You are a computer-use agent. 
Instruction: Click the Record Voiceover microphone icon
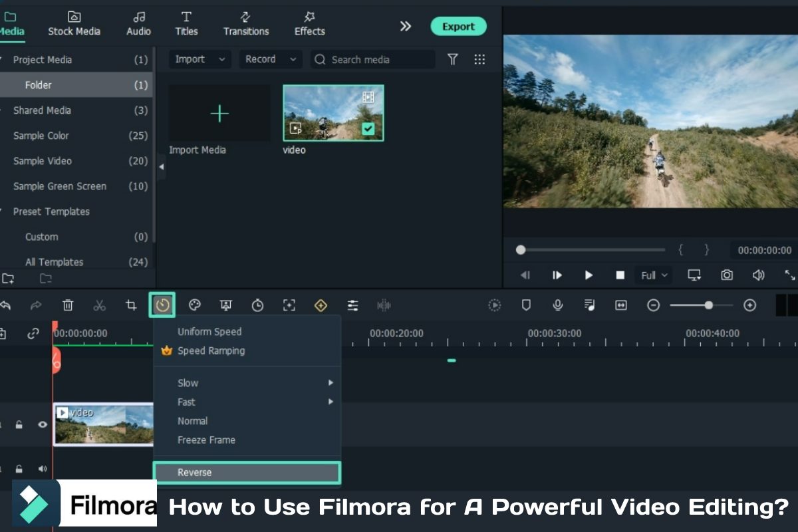[558, 305]
